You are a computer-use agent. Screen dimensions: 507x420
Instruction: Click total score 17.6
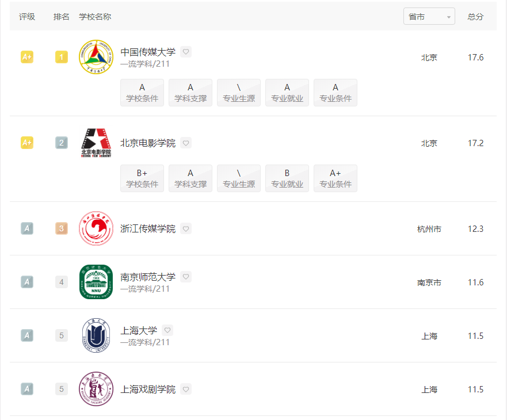tap(475, 57)
